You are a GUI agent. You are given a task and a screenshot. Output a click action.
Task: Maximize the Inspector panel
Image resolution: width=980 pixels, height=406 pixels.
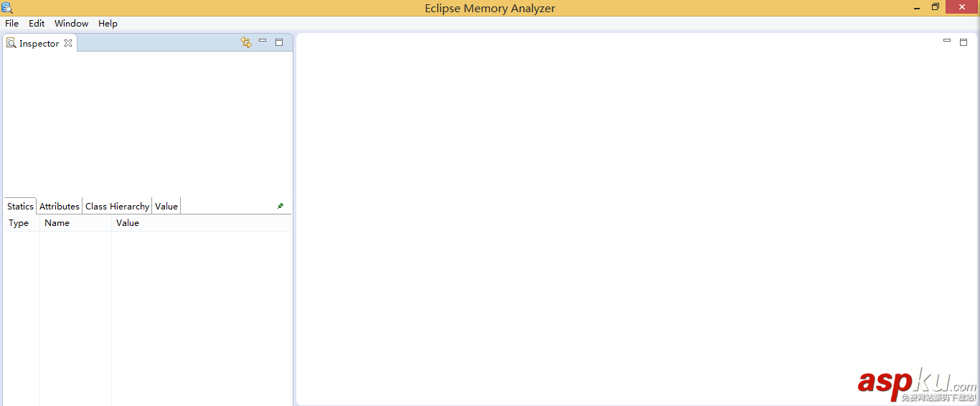pos(279,42)
